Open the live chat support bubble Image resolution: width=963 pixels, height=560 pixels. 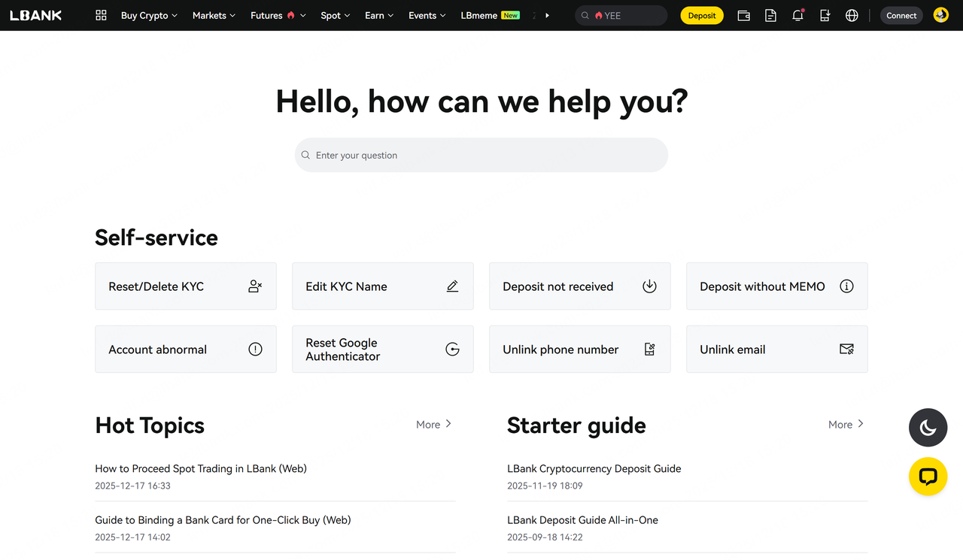click(x=928, y=477)
